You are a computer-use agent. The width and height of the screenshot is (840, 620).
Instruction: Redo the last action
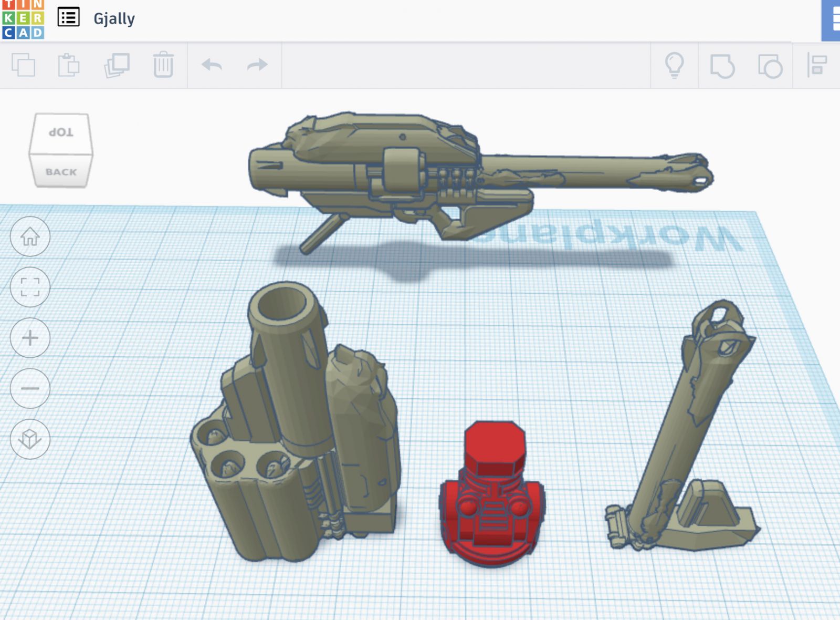click(x=257, y=65)
